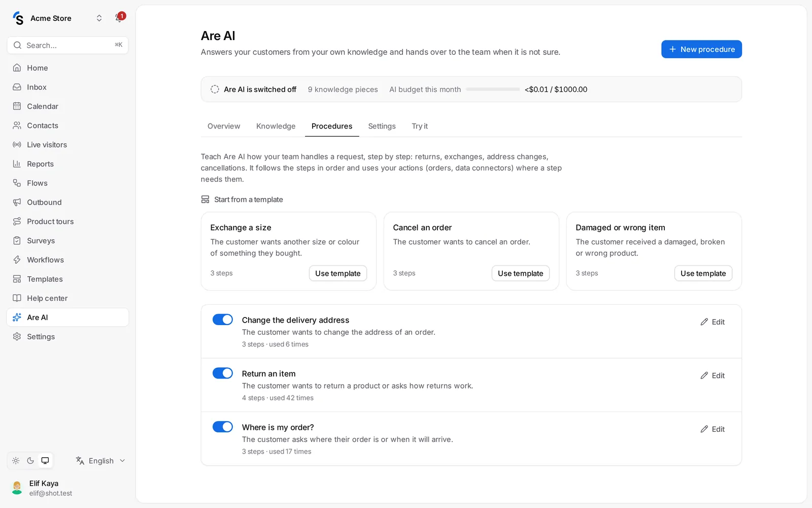
Task: Open Contacts via its people icon
Action: (17, 125)
